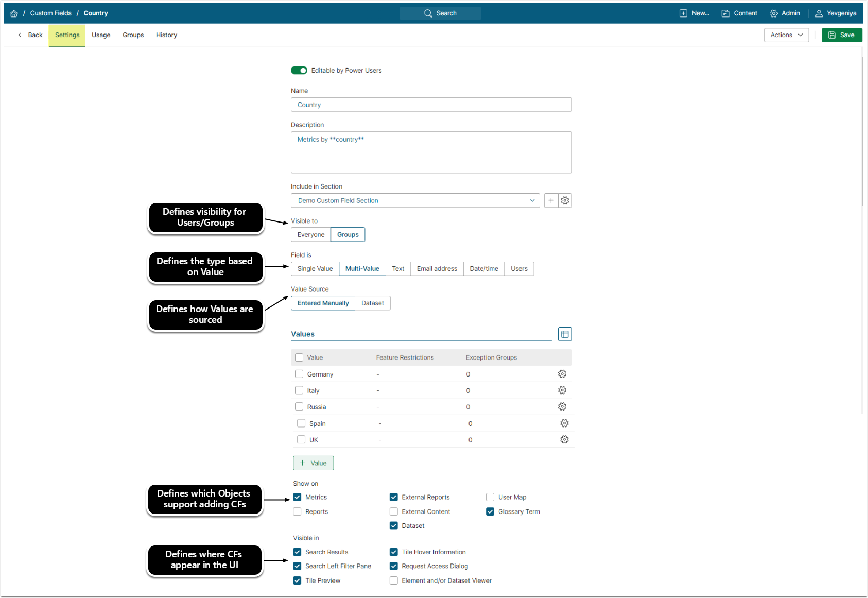Open the Actions dropdown menu

click(786, 35)
